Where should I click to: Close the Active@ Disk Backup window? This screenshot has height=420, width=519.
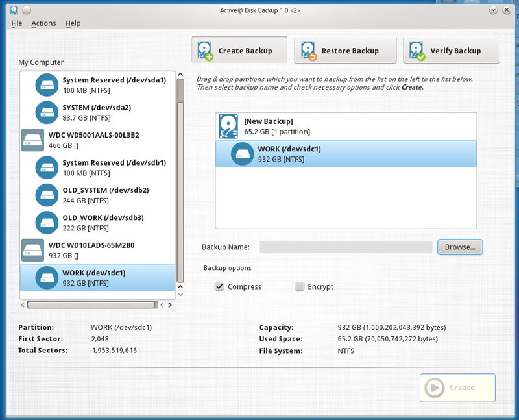[507, 10]
